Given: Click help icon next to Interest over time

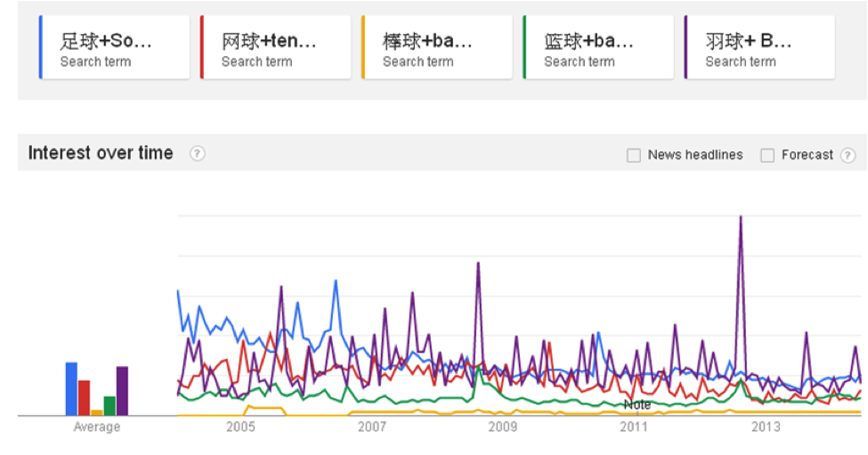Looking at the screenshot, I should [198, 153].
